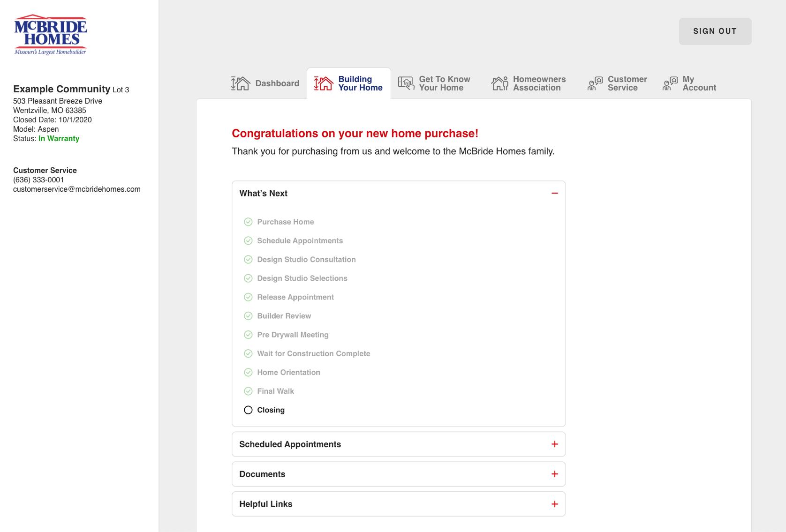Click the Home Orientation completed checkmark
Screen dimensions: 786x532
[248, 373]
